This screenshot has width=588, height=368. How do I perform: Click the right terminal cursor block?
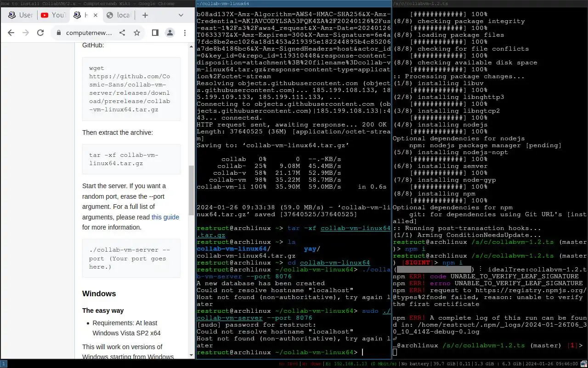click(x=395, y=352)
